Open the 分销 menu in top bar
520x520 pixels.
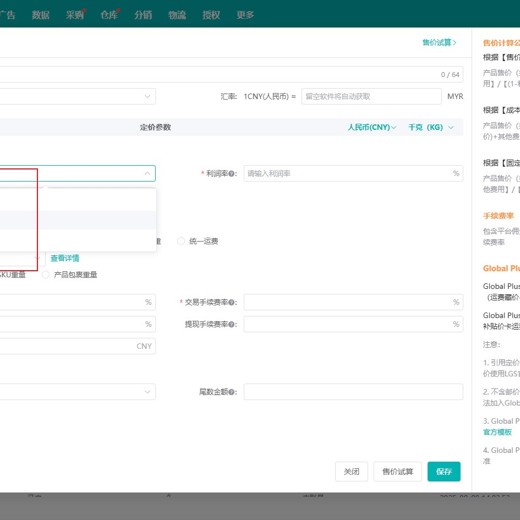coord(143,15)
